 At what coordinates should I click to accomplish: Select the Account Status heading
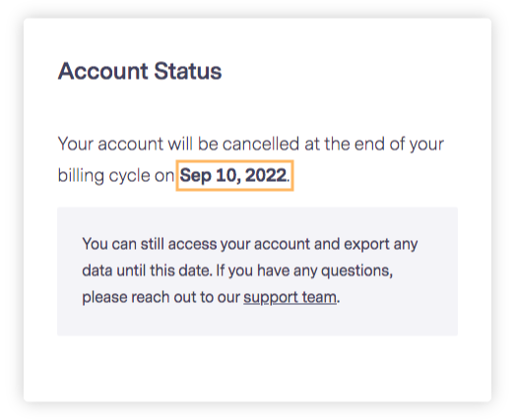pyautogui.click(x=140, y=71)
